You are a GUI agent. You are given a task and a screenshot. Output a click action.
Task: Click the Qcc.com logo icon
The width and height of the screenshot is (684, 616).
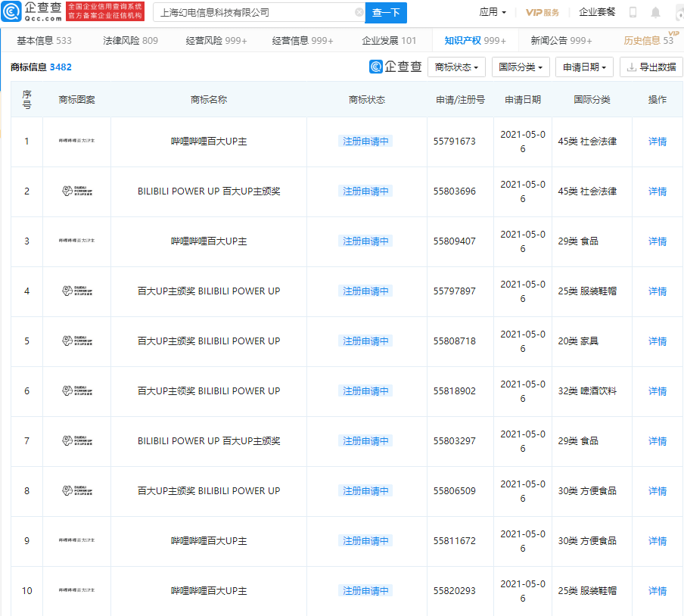(11, 12)
